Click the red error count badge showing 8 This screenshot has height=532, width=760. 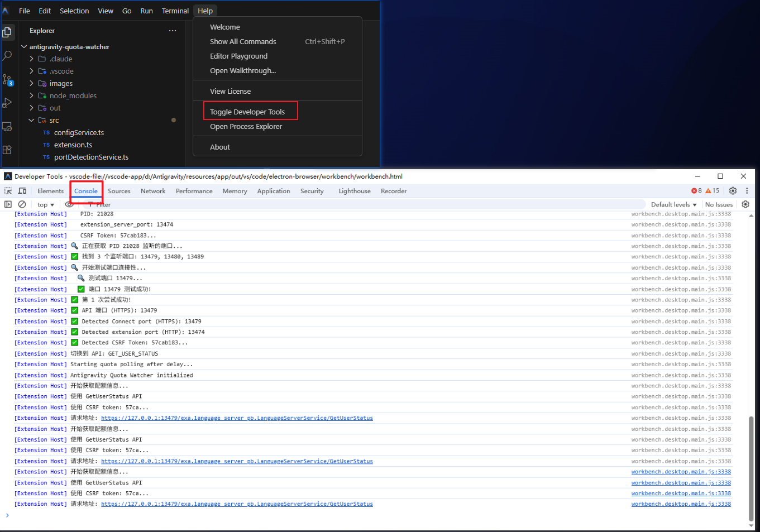696,191
